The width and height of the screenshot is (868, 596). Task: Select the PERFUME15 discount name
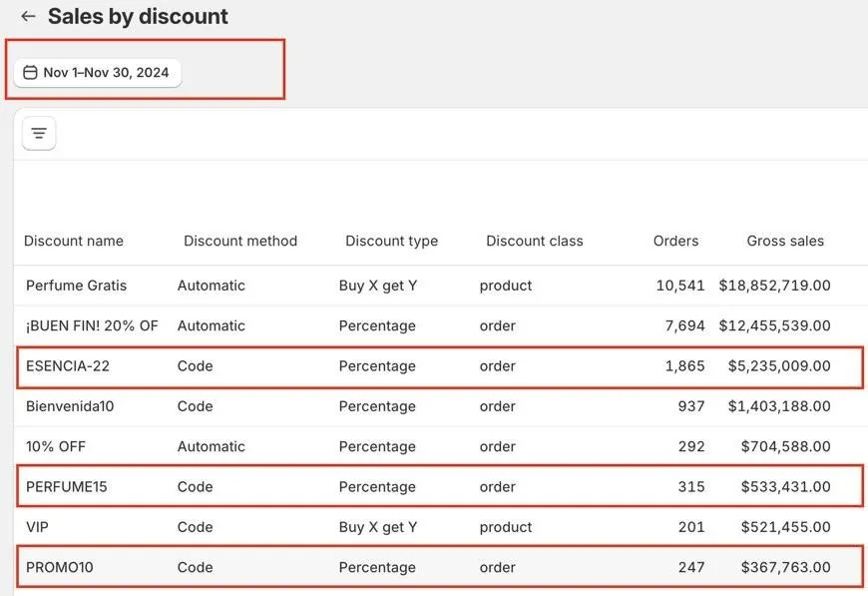click(x=67, y=487)
